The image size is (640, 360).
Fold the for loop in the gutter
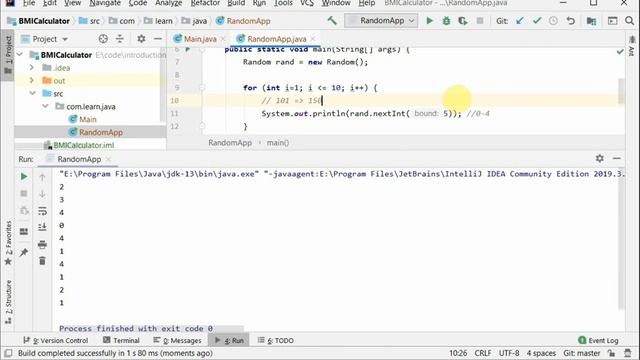pos(202,88)
